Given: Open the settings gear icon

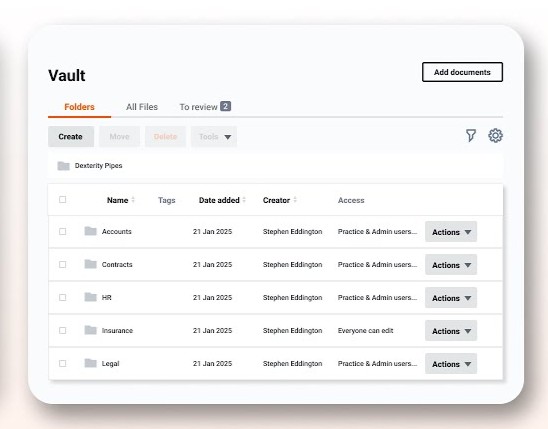Looking at the screenshot, I should click(x=495, y=136).
